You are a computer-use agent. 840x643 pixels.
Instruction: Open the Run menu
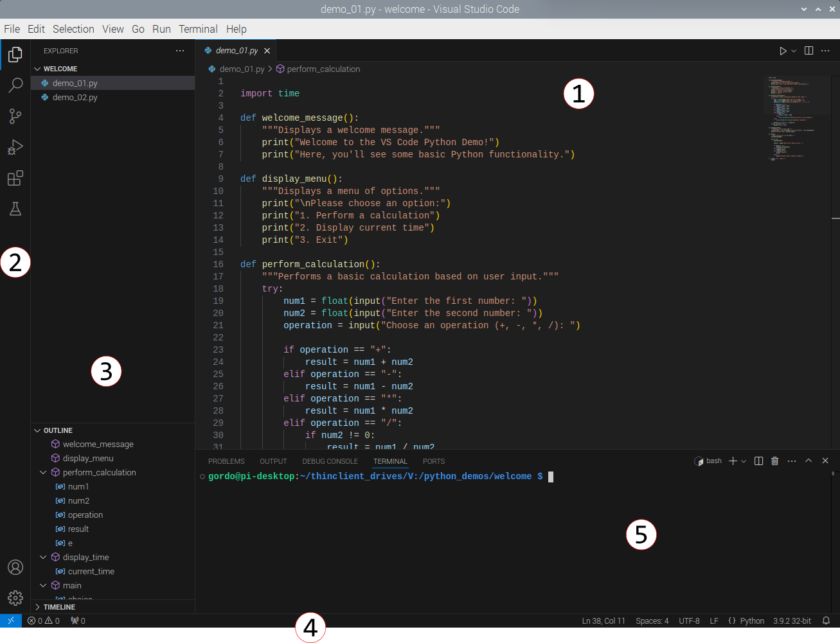pyautogui.click(x=161, y=29)
